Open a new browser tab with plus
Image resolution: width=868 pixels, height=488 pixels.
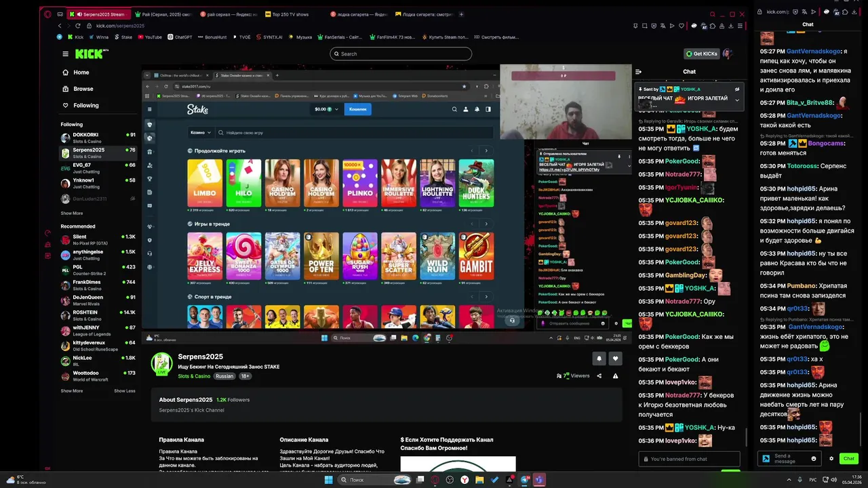(462, 14)
